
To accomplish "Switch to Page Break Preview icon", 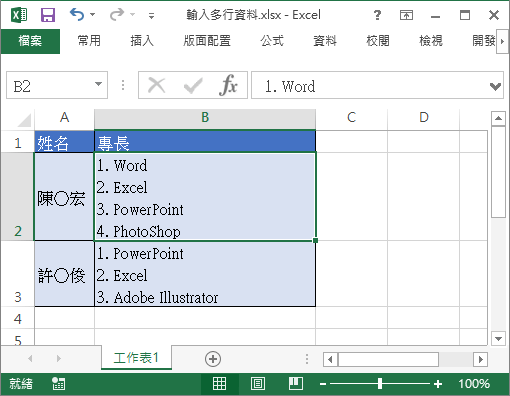I will pos(296,384).
